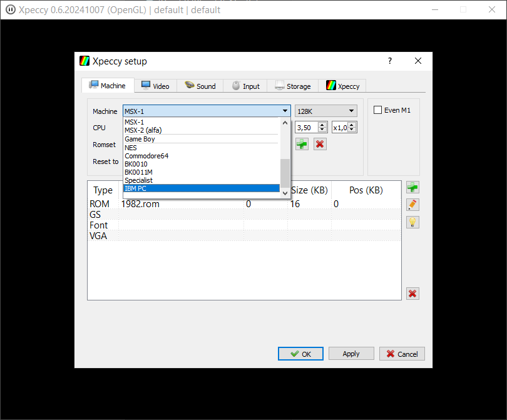507x420 pixels.
Task: Pick BK0010 from the machine list
Action: point(201,164)
